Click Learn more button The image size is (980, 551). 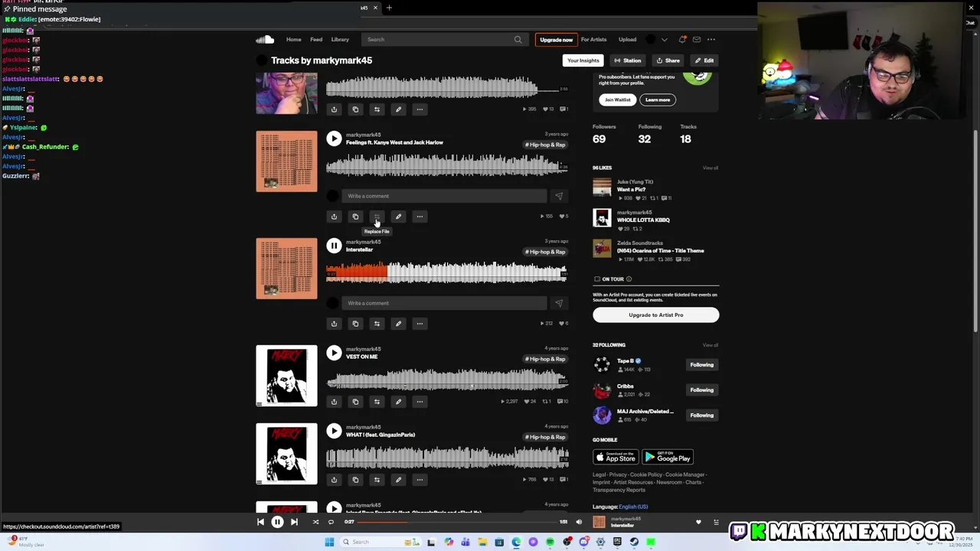pyautogui.click(x=658, y=99)
